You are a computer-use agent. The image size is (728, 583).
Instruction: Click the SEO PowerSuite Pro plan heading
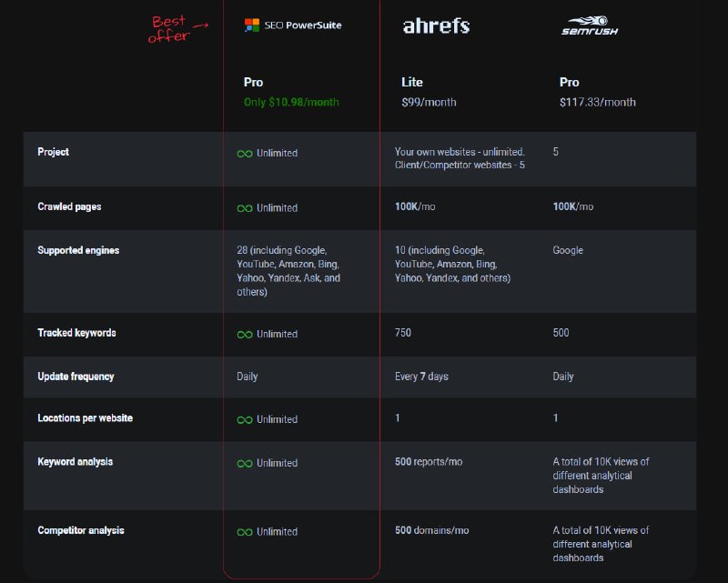(x=254, y=82)
